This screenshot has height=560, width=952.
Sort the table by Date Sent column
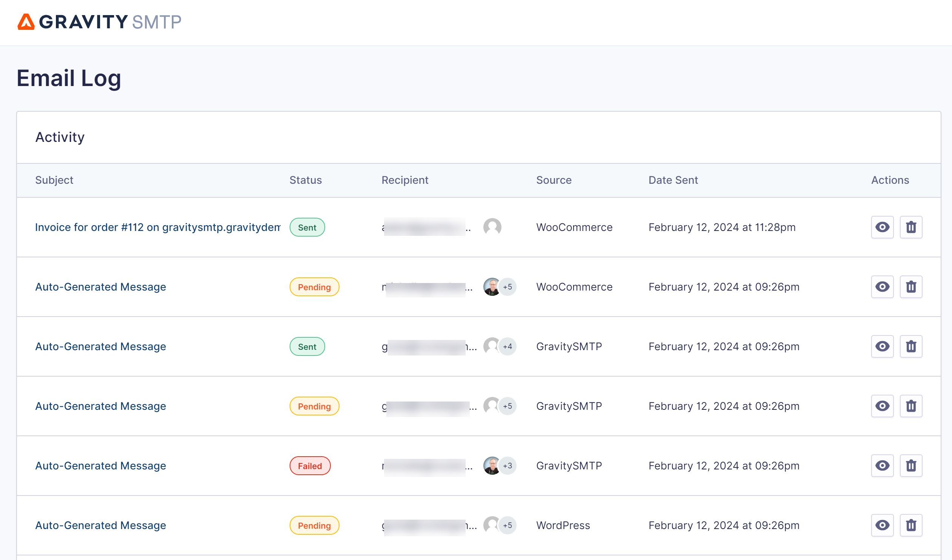click(673, 180)
